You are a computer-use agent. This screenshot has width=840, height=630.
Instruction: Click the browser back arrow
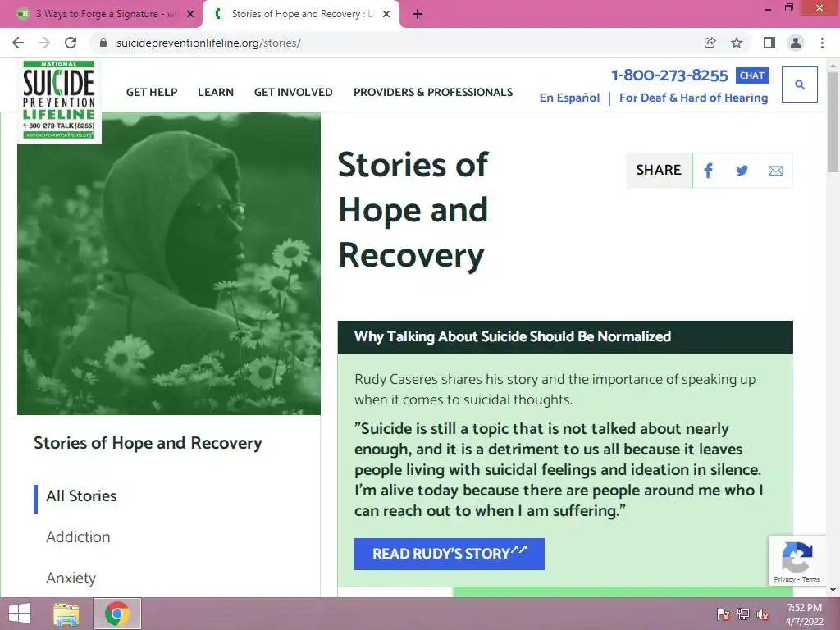tap(18, 43)
